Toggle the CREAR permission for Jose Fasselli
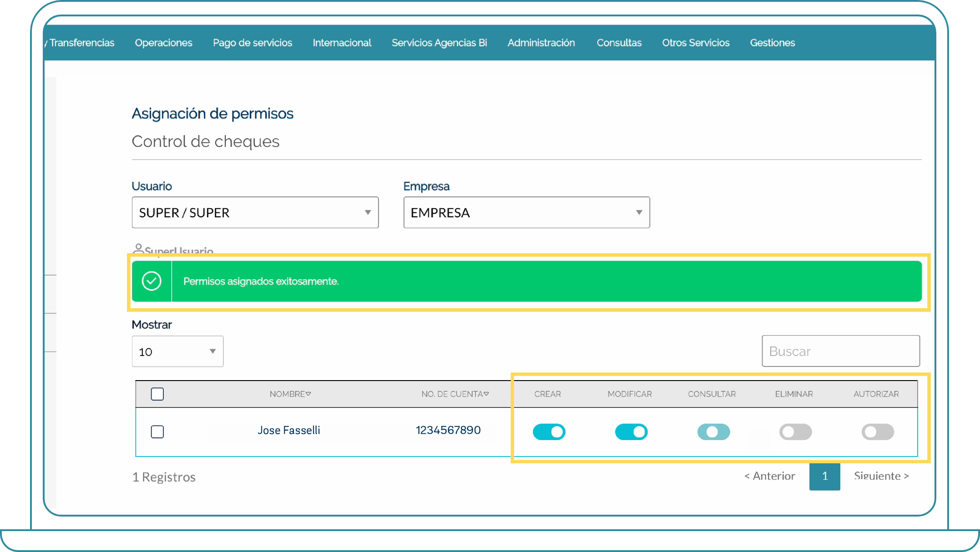980x552 pixels. pos(549,432)
